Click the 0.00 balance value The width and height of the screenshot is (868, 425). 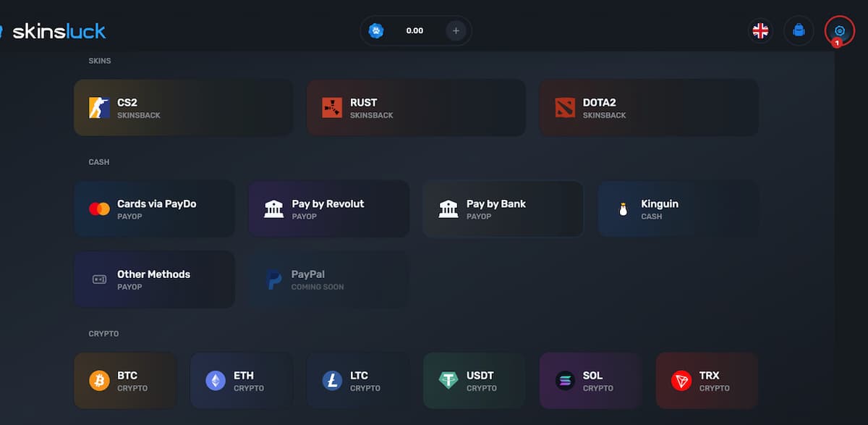pos(414,31)
